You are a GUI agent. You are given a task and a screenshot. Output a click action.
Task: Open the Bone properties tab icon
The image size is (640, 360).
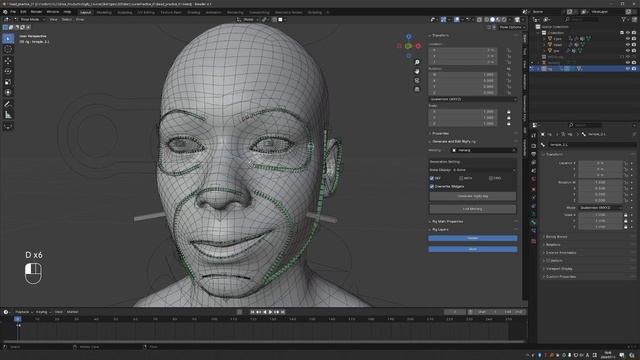[x=533, y=222]
